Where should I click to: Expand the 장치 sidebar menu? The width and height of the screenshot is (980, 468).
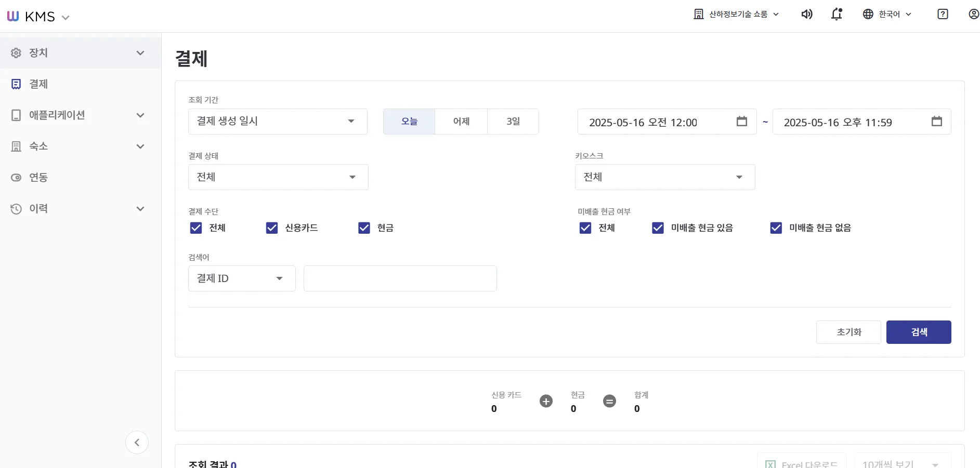coord(81,53)
